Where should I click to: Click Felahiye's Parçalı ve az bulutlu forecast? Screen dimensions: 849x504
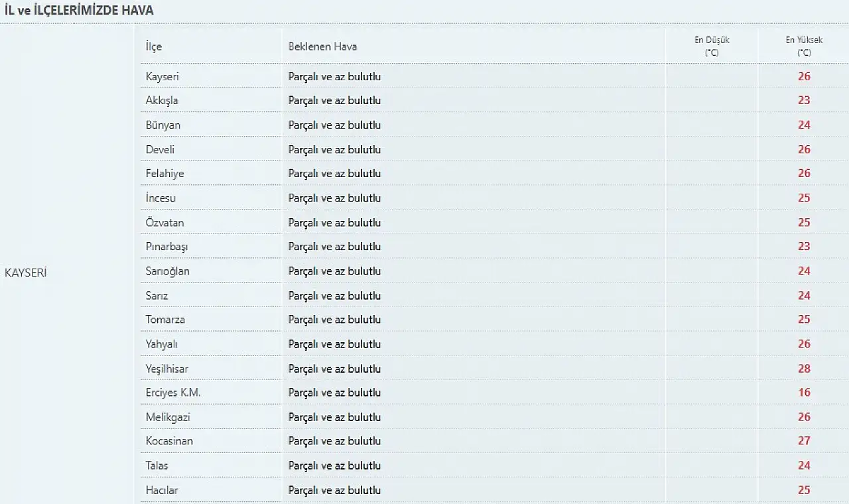click(x=335, y=174)
